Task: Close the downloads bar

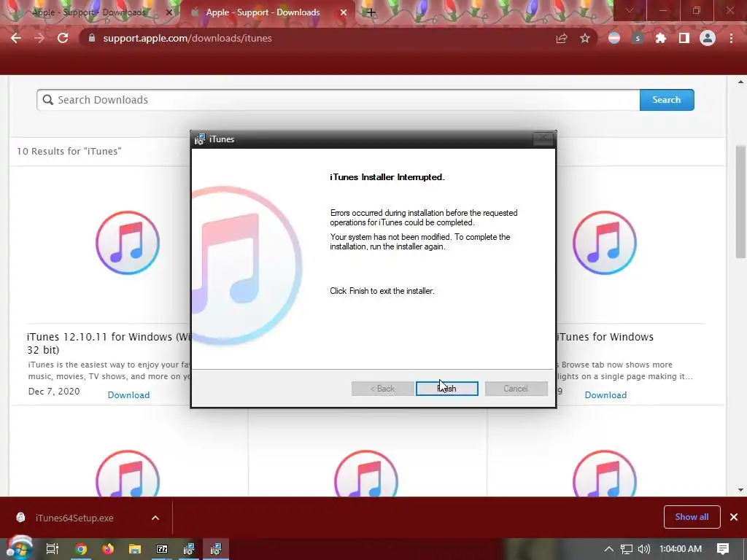Action: tap(734, 517)
